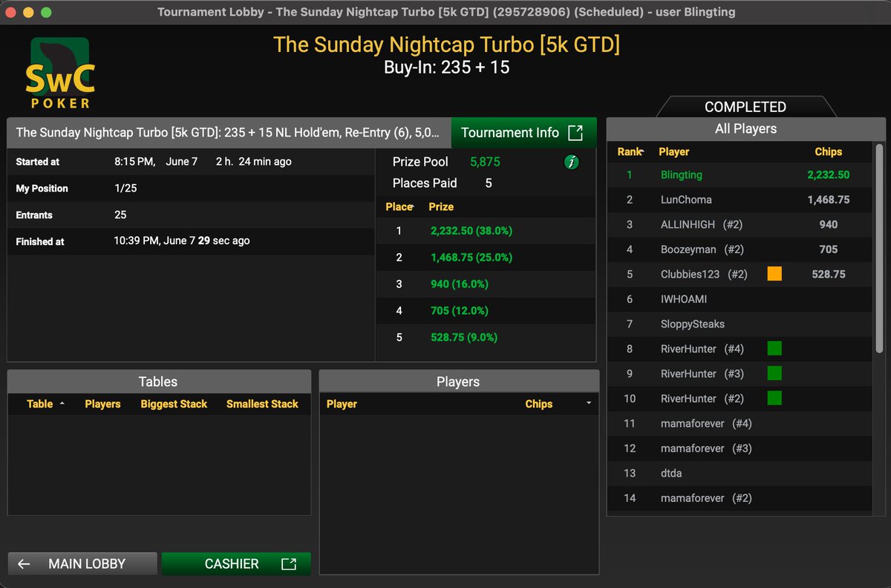Select RiverHunter (#4) player row
The height and width of the screenshot is (588, 891).
[740, 349]
